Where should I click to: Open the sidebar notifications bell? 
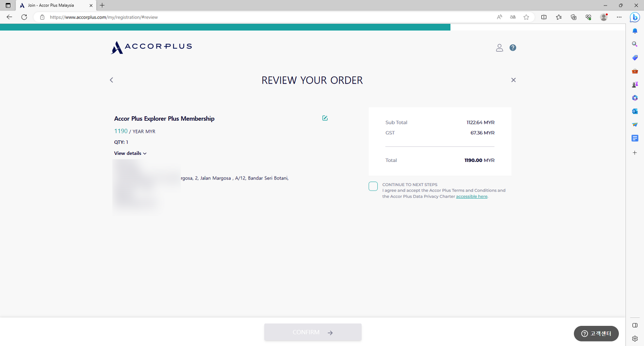tap(635, 31)
